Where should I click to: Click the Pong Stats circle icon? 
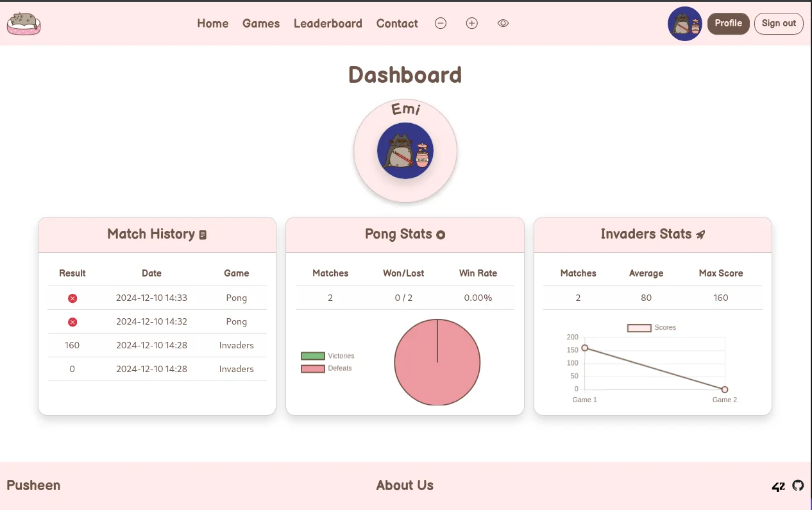tap(441, 235)
